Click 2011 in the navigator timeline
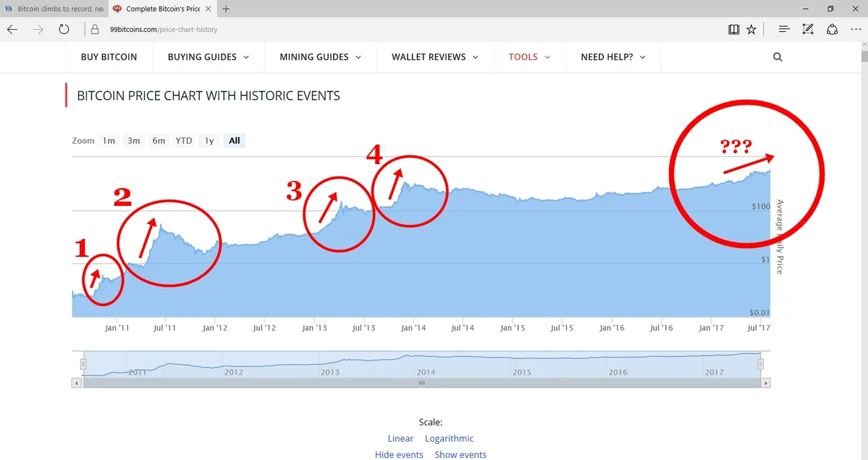Screen dimensions: 868x460 coord(138,372)
